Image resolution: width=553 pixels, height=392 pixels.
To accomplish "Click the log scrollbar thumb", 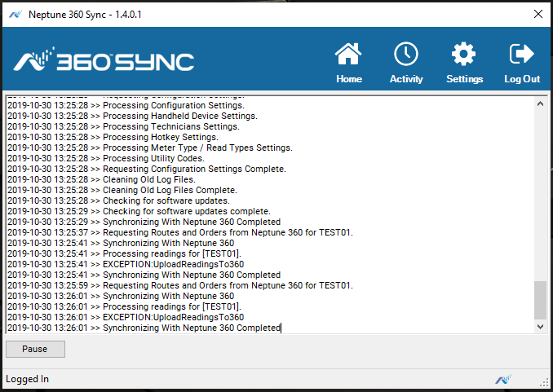I will (539, 300).
